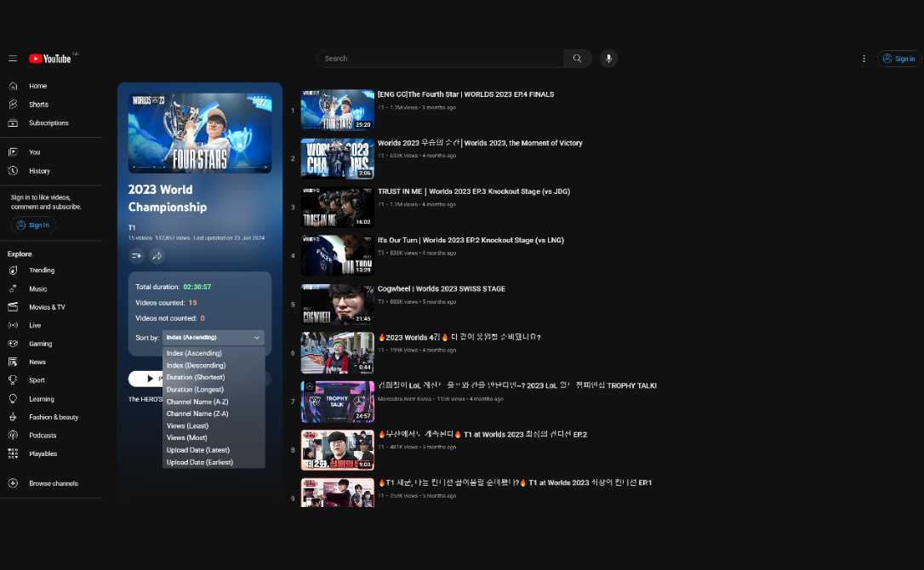Click the search magnifier button

tap(578, 59)
